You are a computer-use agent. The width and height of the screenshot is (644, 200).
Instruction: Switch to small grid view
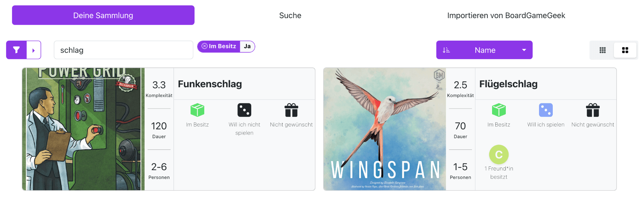pyautogui.click(x=602, y=50)
